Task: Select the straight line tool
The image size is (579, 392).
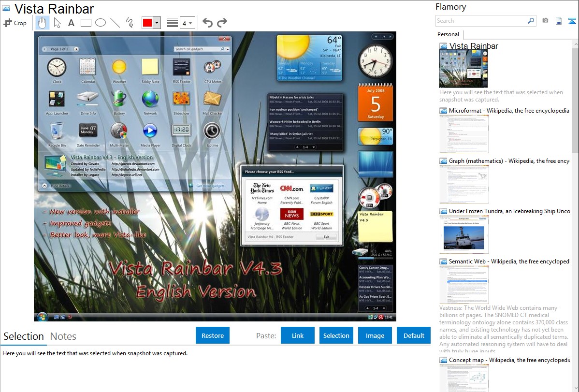Action: tap(115, 23)
